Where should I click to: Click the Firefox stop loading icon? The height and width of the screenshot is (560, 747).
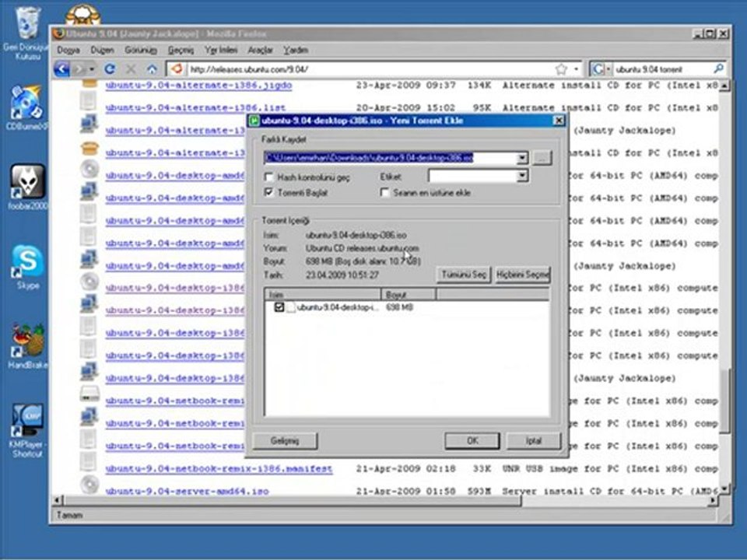click(x=131, y=69)
